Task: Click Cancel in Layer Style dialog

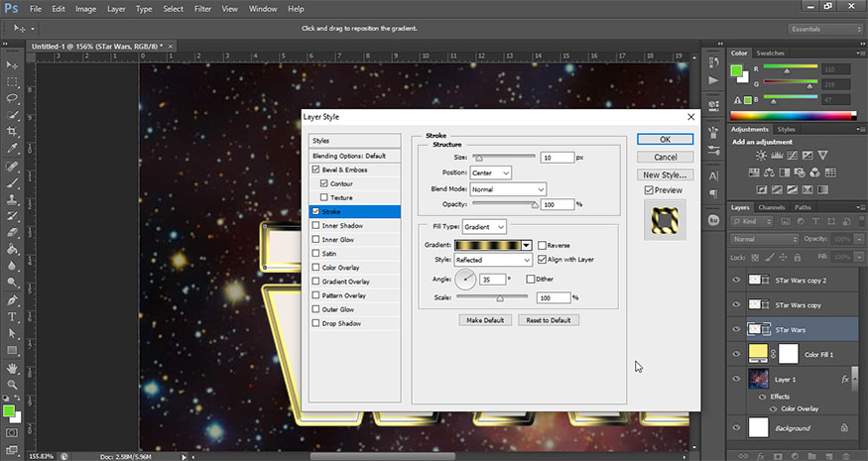Action: [665, 157]
